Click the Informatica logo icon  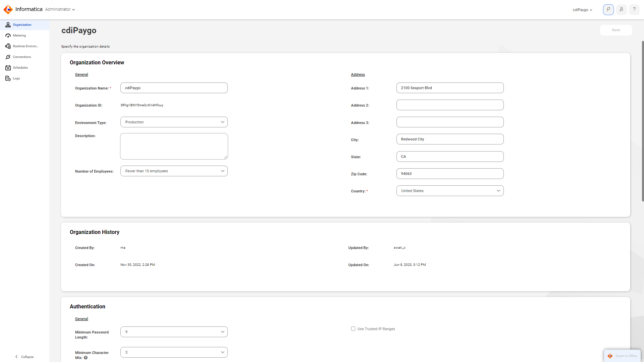click(8, 9)
